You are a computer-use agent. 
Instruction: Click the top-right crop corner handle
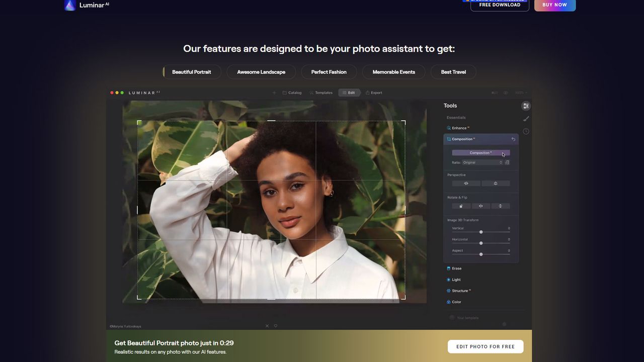coord(405,121)
